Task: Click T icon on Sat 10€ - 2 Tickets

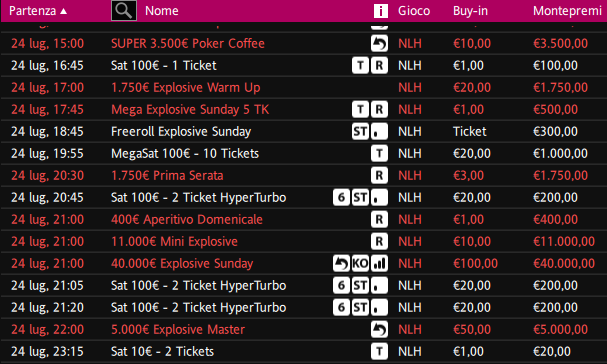Action: click(x=379, y=352)
